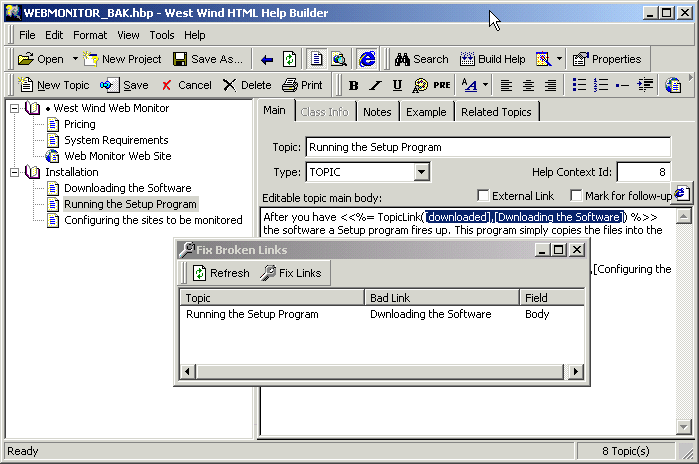Click the view help output icon
This screenshot has width=699, height=464.
[543, 59]
